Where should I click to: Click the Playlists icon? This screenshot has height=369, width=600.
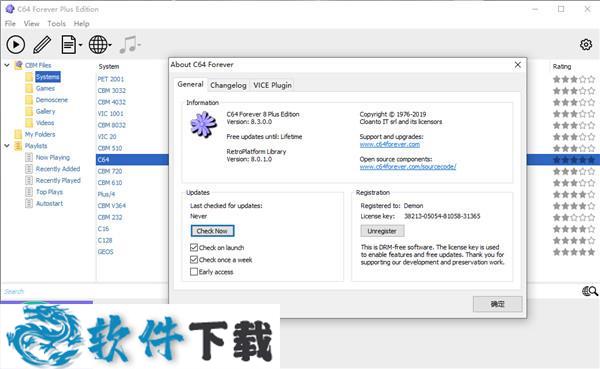[18, 146]
